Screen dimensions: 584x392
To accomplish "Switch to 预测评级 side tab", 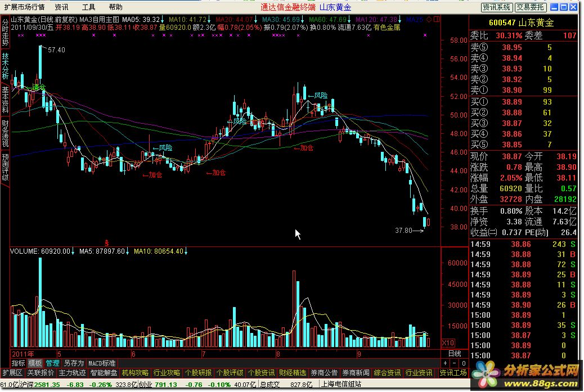I will (5, 167).
